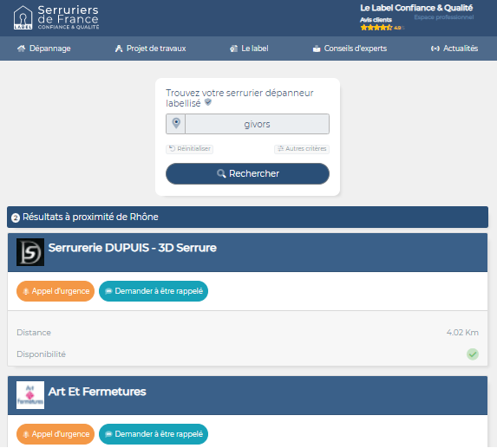This screenshot has width=497, height=448.
Task: Click the customer review stars rating
Action: point(376,28)
